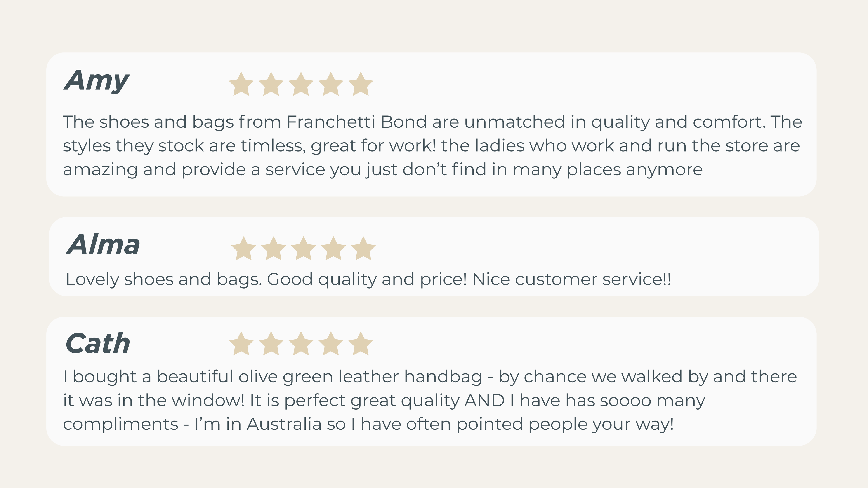Click the first star in Alma's rating
868x488 pixels.
click(x=244, y=249)
